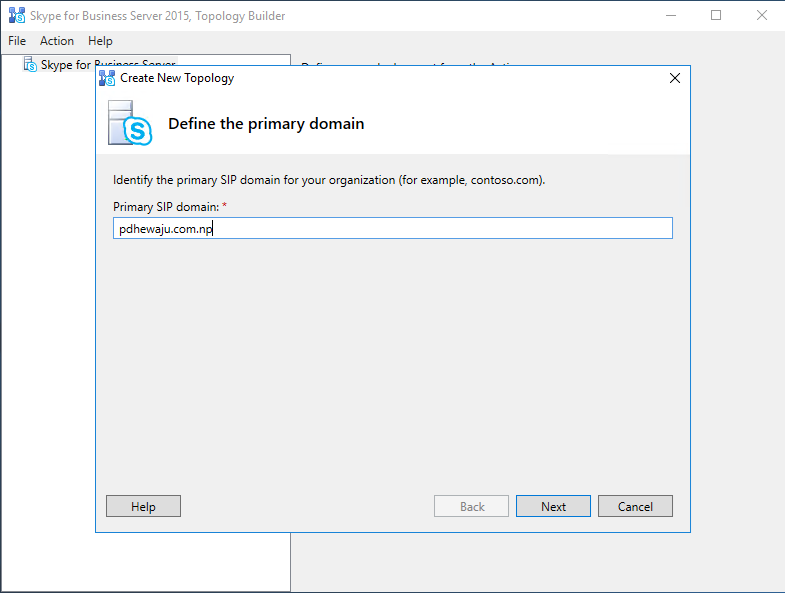Click the Create New Topology title bar text

point(177,78)
